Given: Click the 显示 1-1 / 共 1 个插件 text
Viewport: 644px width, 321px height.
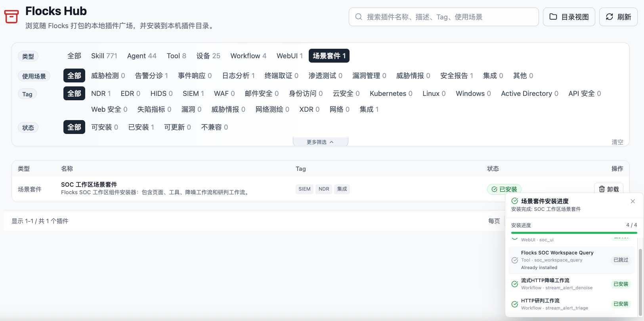Looking at the screenshot, I should (40, 221).
